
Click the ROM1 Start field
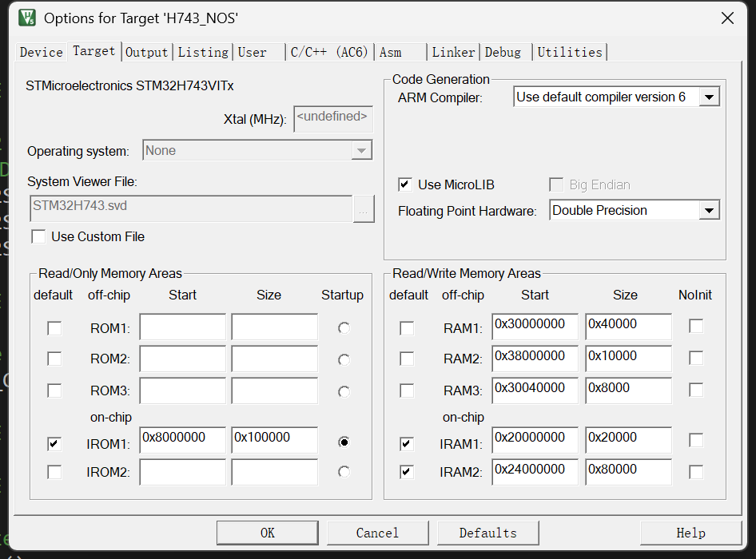183,327
